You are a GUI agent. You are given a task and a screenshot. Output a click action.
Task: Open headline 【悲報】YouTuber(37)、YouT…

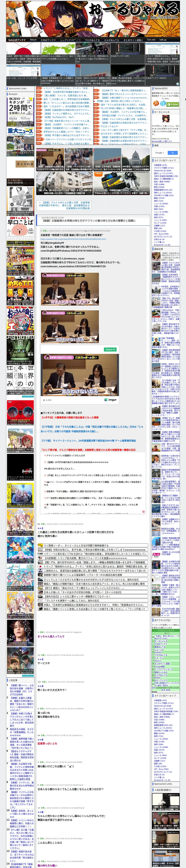coord(60,117)
